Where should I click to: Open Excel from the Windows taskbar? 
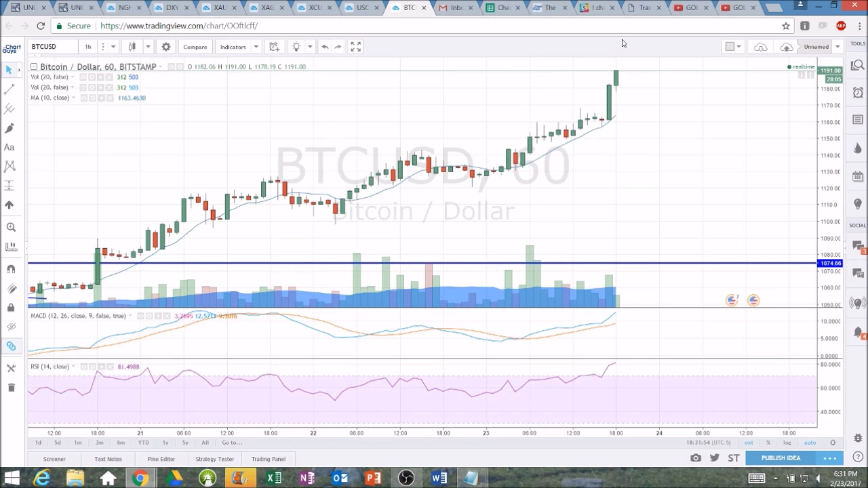click(x=274, y=479)
